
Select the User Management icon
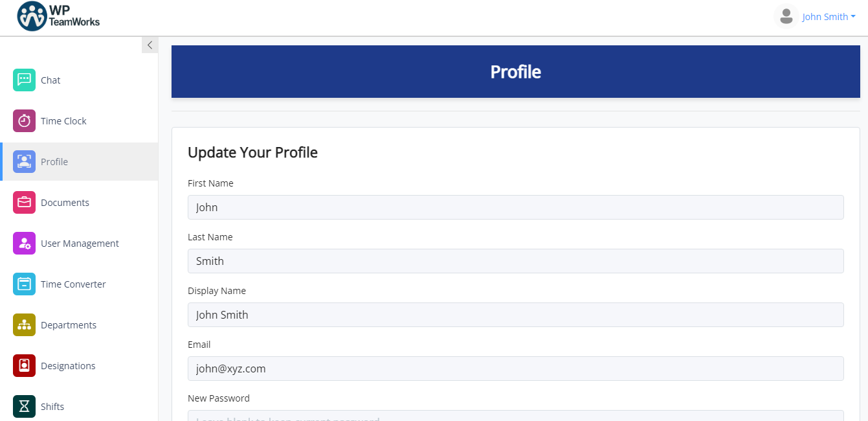tap(24, 243)
